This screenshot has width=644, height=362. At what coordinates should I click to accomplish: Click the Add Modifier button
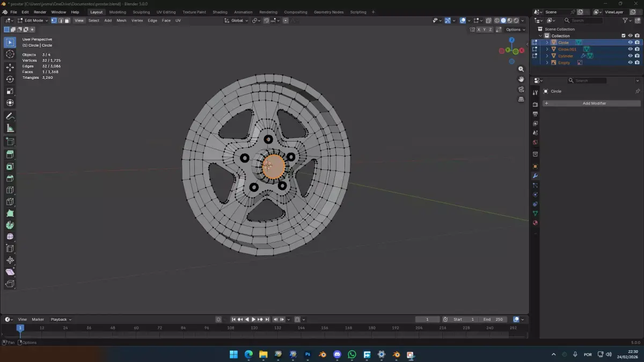click(591, 103)
